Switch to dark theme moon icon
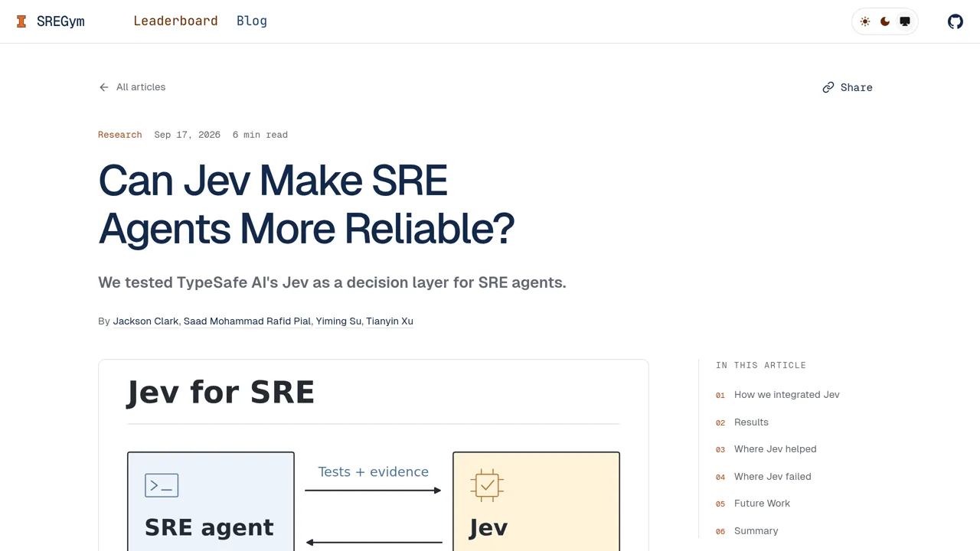Image resolution: width=980 pixels, height=551 pixels. point(885,21)
